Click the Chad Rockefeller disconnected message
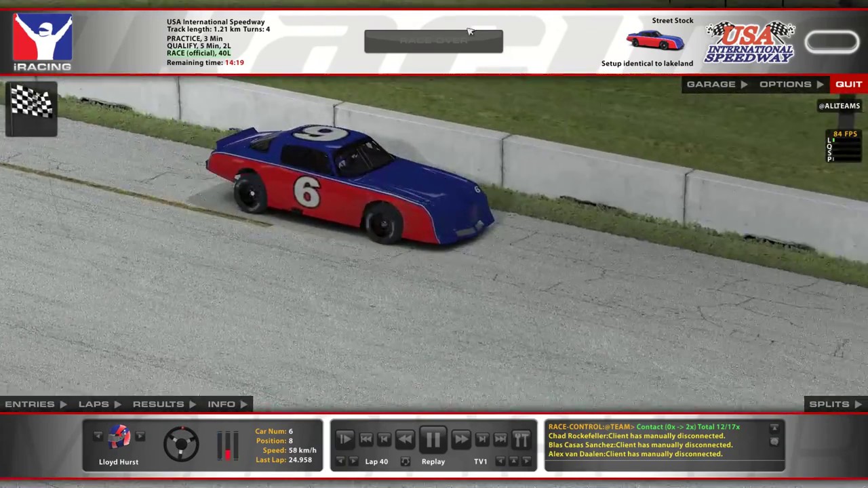Screen dimensions: 868x488 [x=636, y=436]
